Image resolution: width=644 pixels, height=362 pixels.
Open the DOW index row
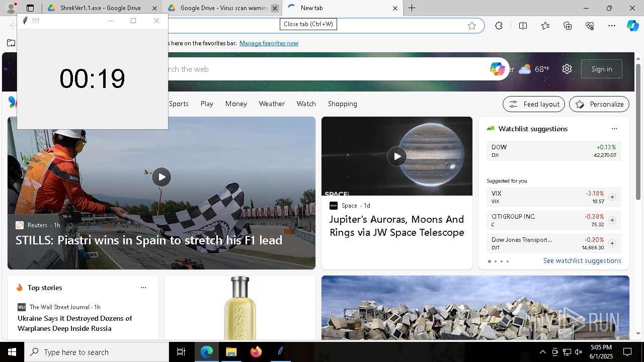(x=554, y=151)
